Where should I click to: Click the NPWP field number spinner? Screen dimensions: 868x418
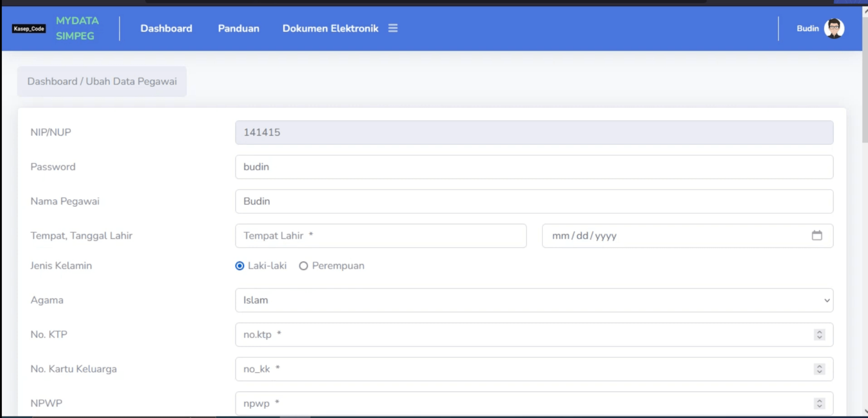click(819, 403)
